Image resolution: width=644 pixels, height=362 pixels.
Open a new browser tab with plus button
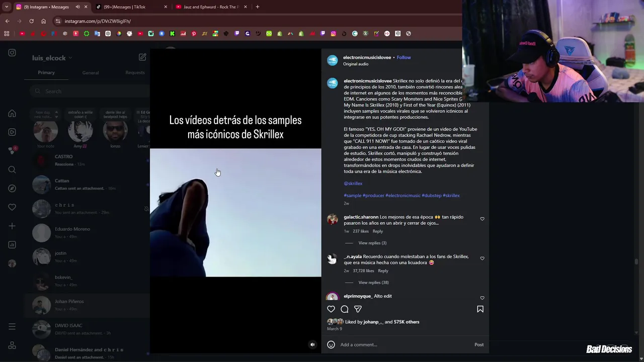257,7
